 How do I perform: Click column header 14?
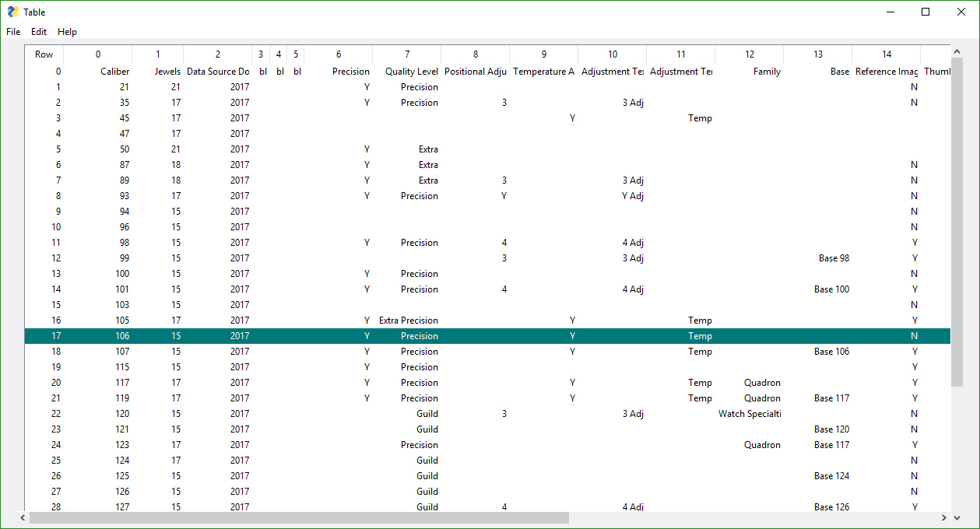coord(887,54)
